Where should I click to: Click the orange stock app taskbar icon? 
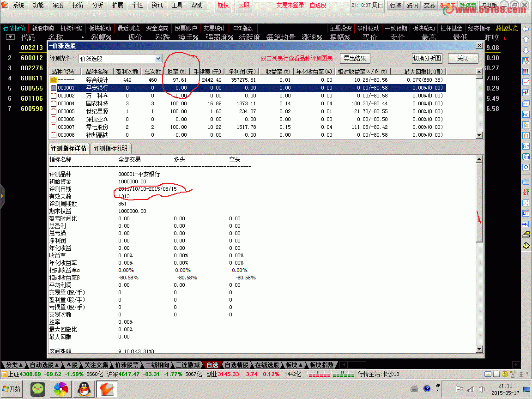(107, 389)
